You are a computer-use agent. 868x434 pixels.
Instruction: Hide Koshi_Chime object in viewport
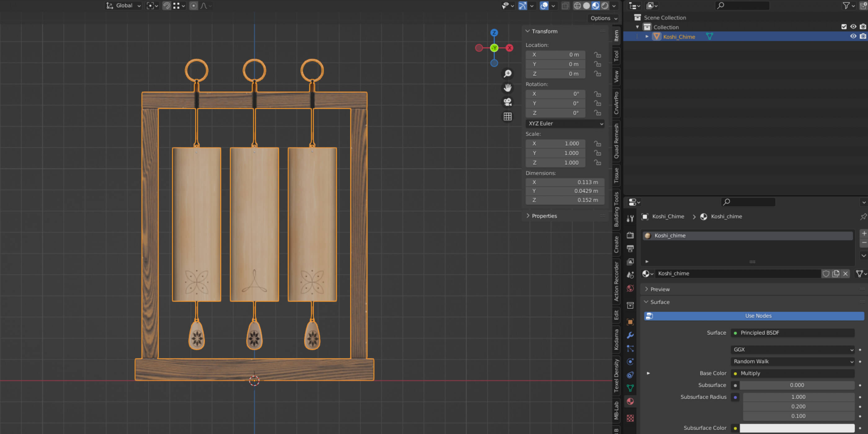point(853,36)
